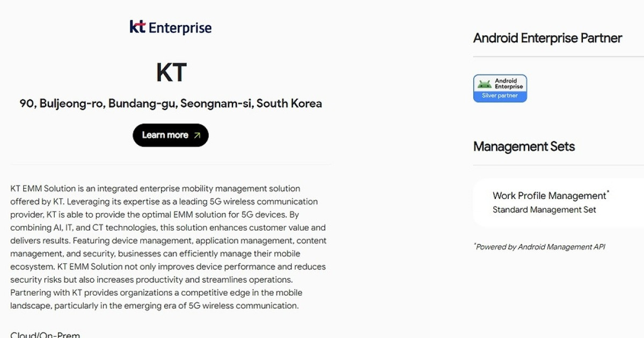This screenshot has width=644, height=338.
Task: Click the Enterprise wordmark next to kt logo
Action: point(180,27)
